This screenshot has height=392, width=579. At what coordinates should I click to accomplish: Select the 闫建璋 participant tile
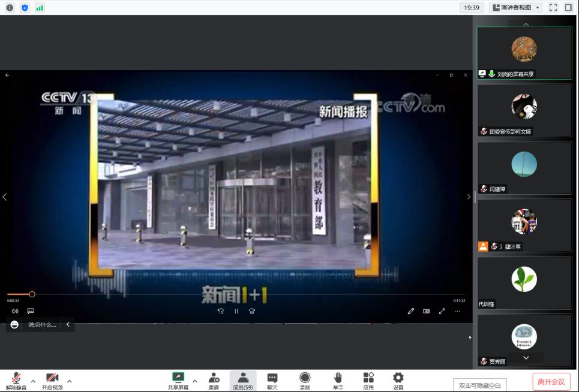(x=524, y=168)
